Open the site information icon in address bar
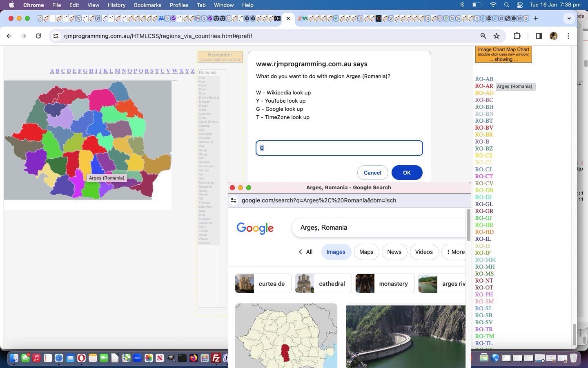This screenshot has height=368, width=588. (x=56, y=36)
